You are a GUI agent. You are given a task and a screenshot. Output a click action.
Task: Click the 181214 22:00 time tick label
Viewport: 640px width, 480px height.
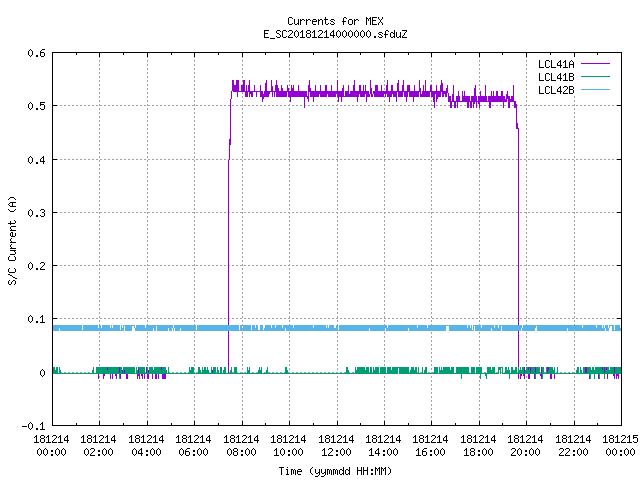pos(573,446)
